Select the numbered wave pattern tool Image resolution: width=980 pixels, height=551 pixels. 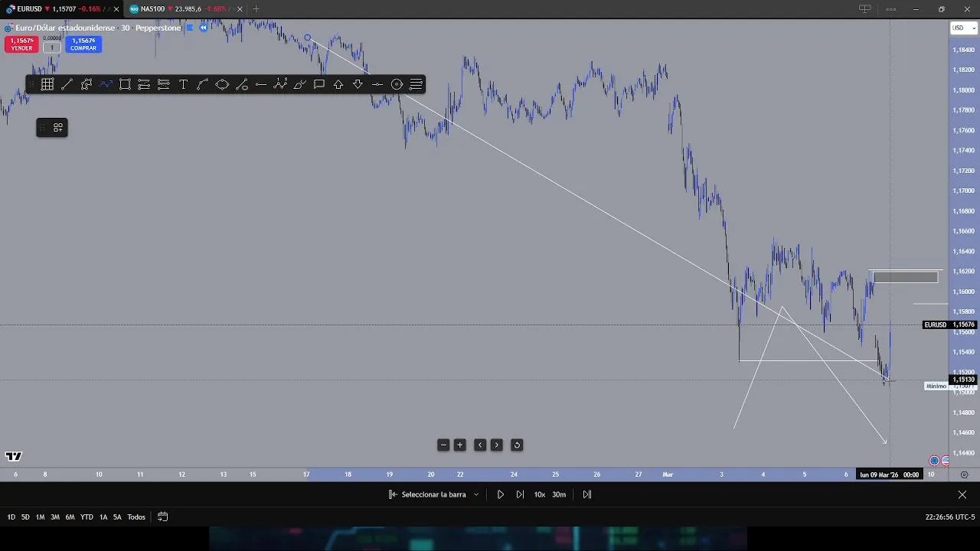(280, 84)
